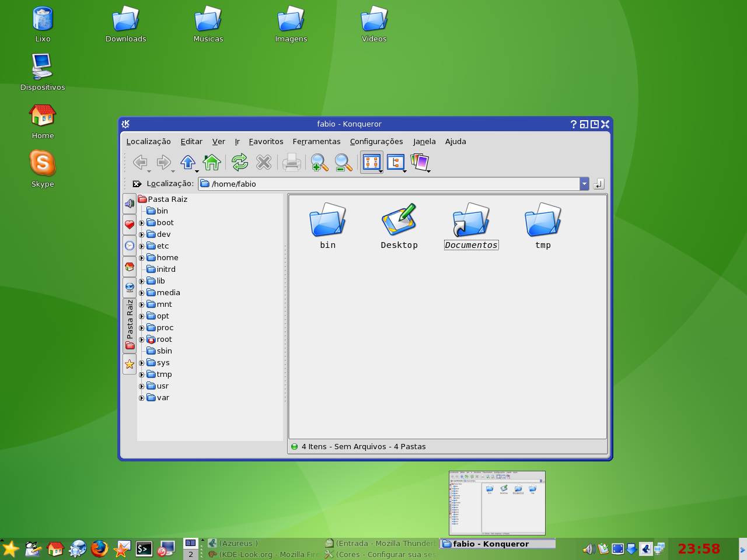
Task: Switch to Azureus taskbar entry
Action: [263, 543]
